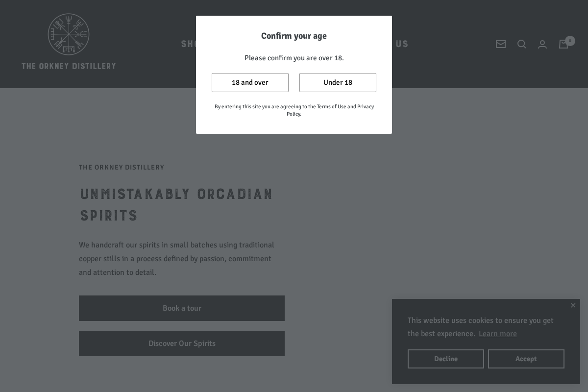
Task: Open the account profile icon
Action: 542,44
